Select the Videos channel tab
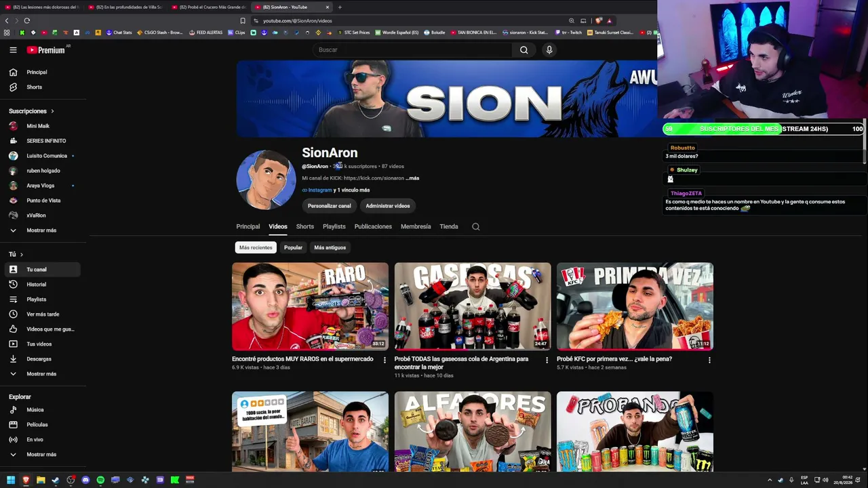This screenshot has width=868, height=488. [278, 226]
